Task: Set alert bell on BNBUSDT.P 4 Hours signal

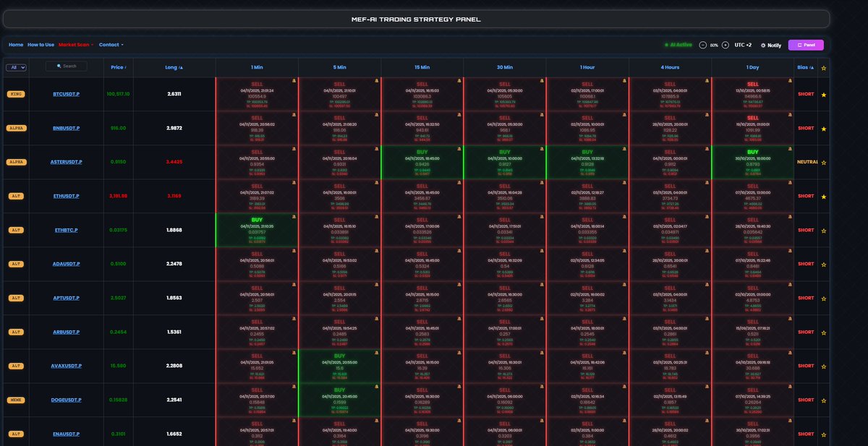Action: (x=707, y=115)
